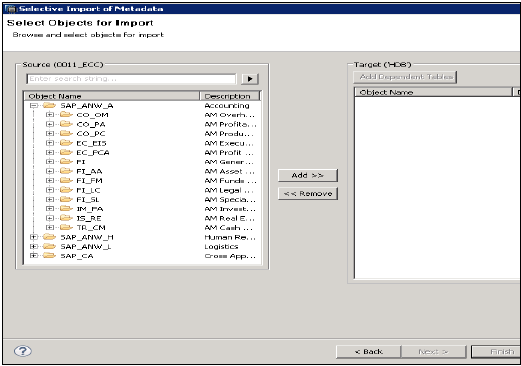
Task: Click the TR_CM folder icon
Action: [x=66, y=227]
